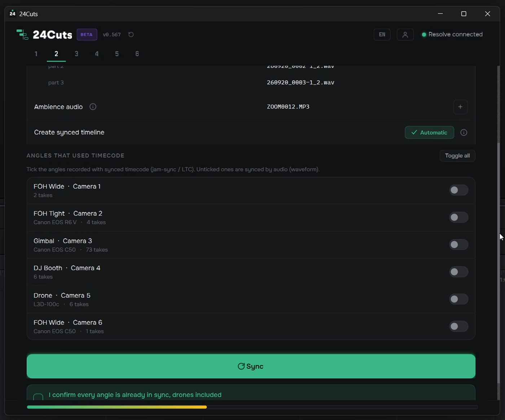Click the 73 takes text for Gimbal
The image size is (505, 420).
97,250
